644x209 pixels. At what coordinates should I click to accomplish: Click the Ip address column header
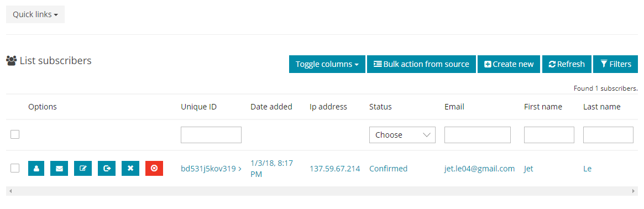click(x=328, y=107)
